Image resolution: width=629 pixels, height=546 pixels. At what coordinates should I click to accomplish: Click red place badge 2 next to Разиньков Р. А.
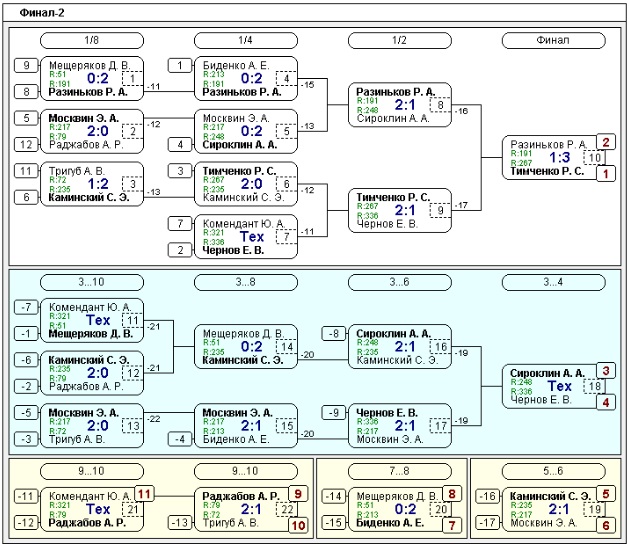(606, 142)
